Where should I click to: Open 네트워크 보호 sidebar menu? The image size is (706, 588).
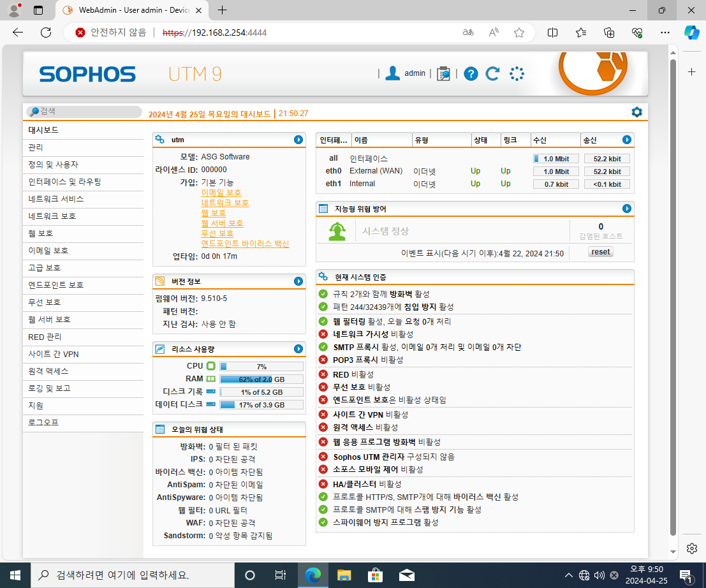(84, 216)
